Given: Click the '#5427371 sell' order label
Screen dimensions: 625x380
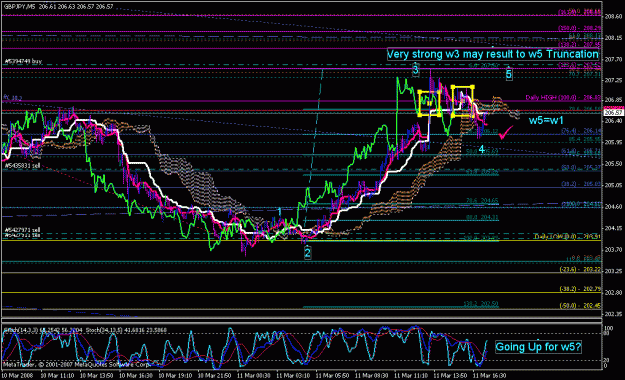Looking at the screenshot, I should 22,230.
